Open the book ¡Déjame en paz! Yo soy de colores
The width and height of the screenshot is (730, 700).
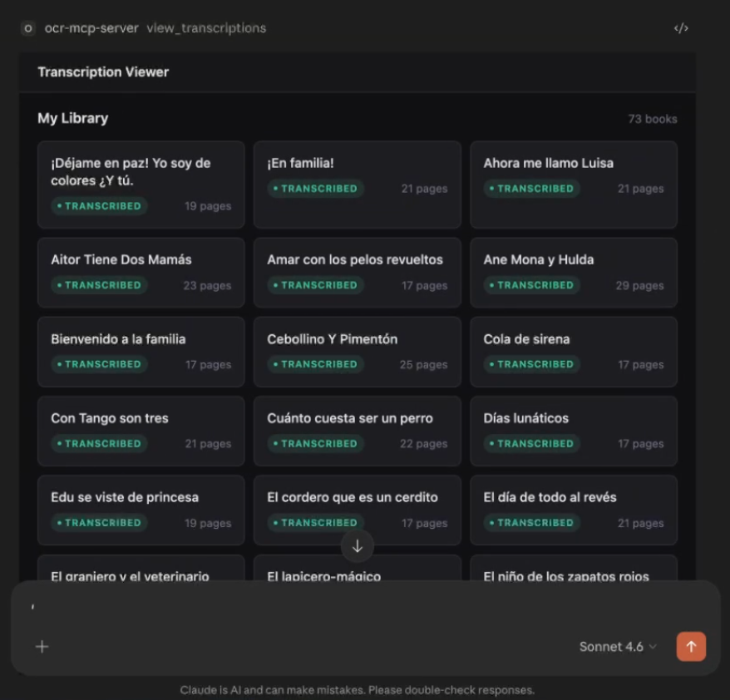(x=141, y=185)
